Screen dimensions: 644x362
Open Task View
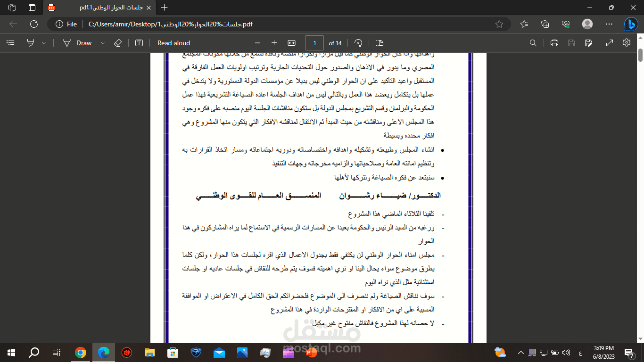57,353
